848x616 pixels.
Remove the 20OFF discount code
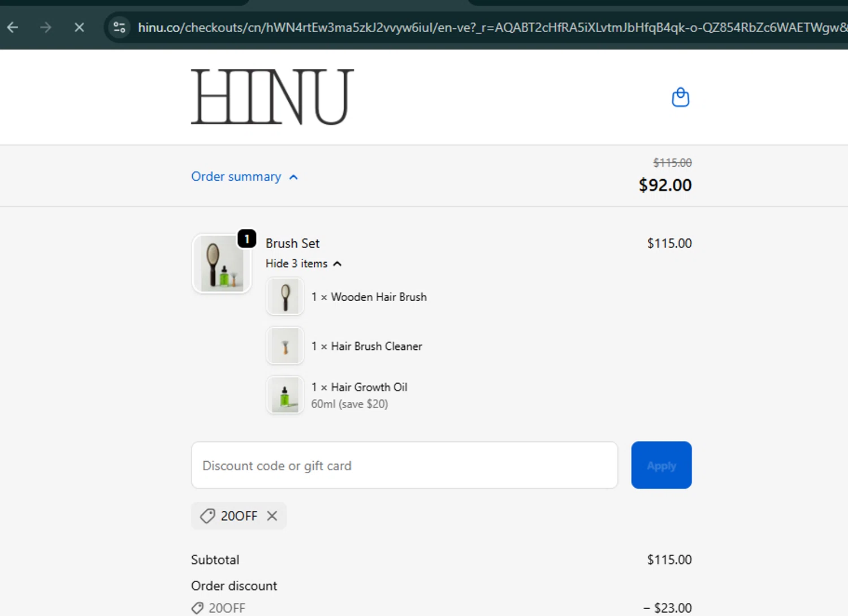272,515
